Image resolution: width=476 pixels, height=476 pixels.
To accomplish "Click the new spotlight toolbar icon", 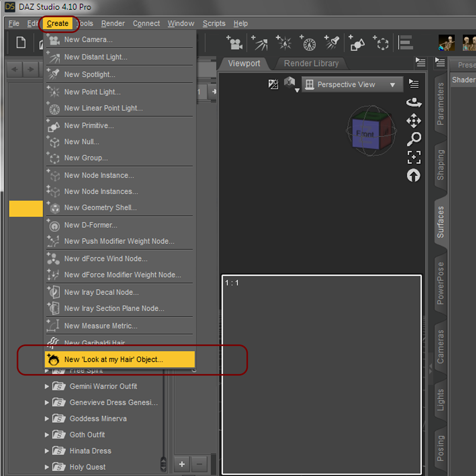I will (x=332, y=43).
